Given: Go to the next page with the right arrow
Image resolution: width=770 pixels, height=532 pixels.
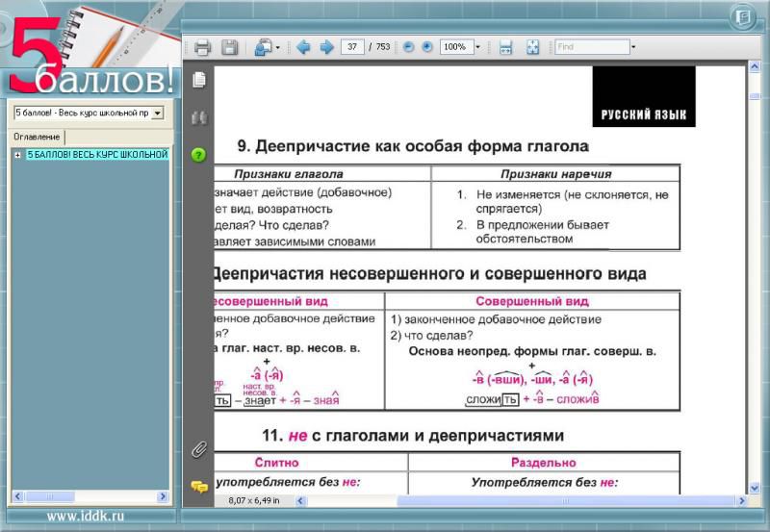Looking at the screenshot, I should pos(326,47).
